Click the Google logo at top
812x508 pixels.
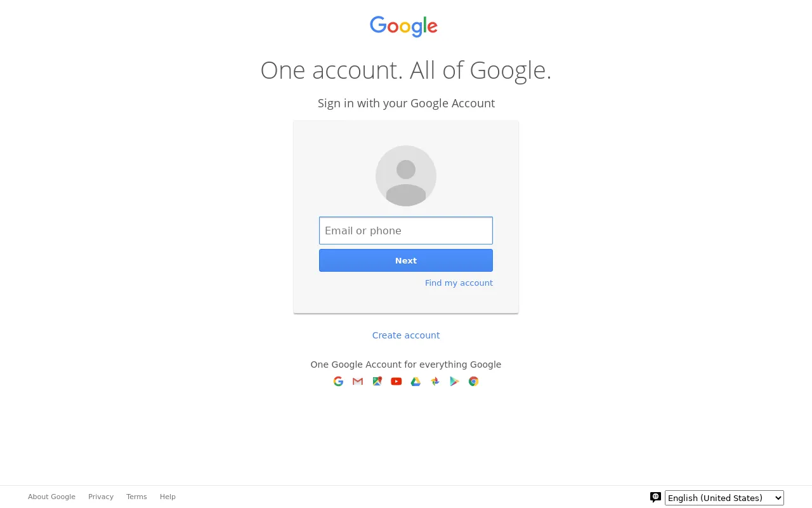[x=404, y=27]
